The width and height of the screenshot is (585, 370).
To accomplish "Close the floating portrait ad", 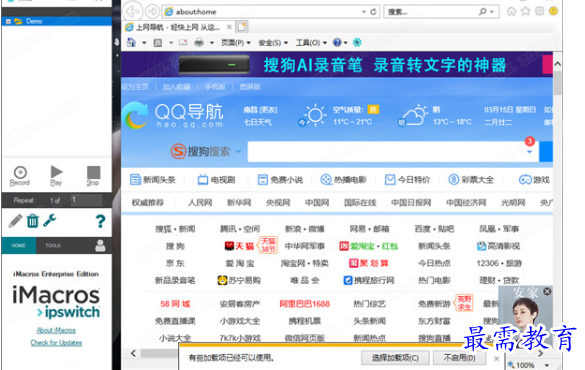I will coord(547,291).
